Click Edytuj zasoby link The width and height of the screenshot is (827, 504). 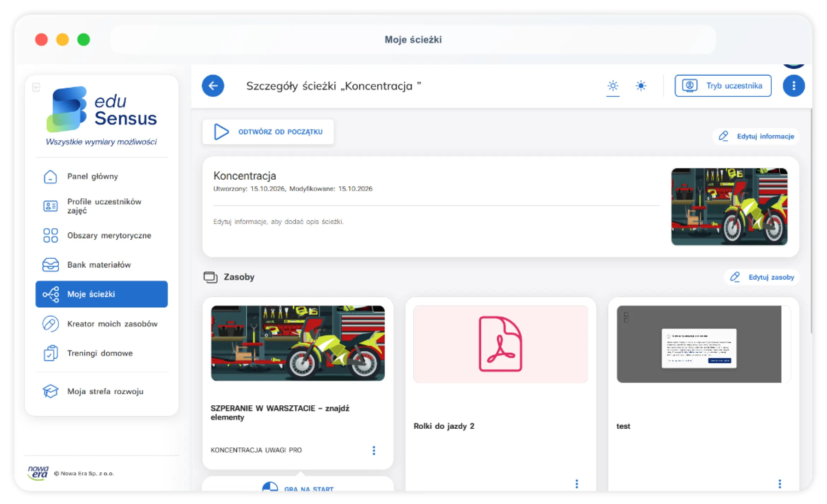[762, 277]
